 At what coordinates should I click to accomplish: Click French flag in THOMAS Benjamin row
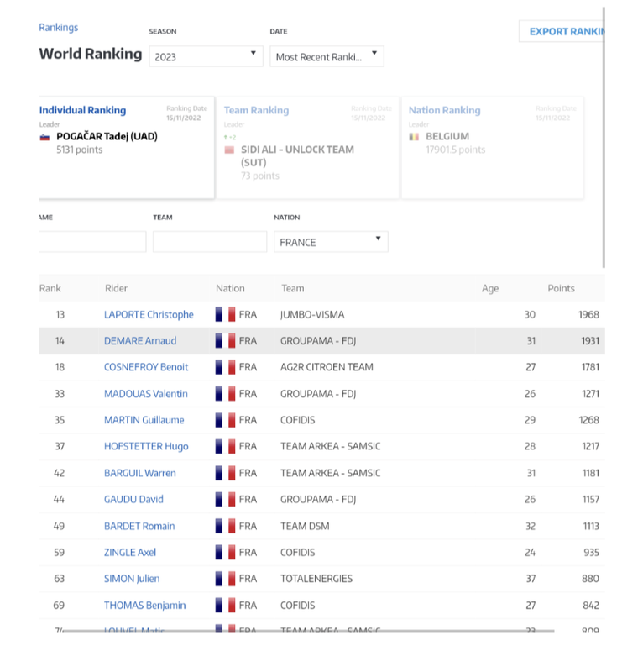tap(225, 605)
